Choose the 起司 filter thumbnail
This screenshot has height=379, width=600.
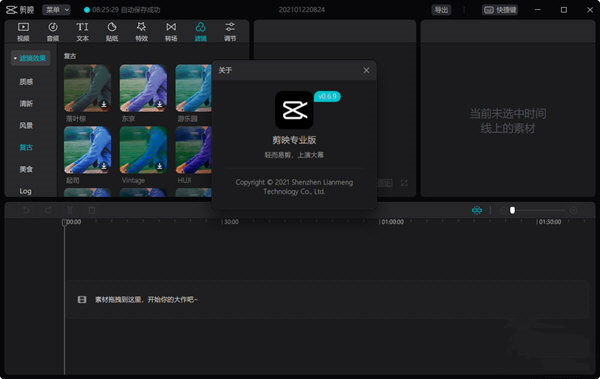point(88,150)
